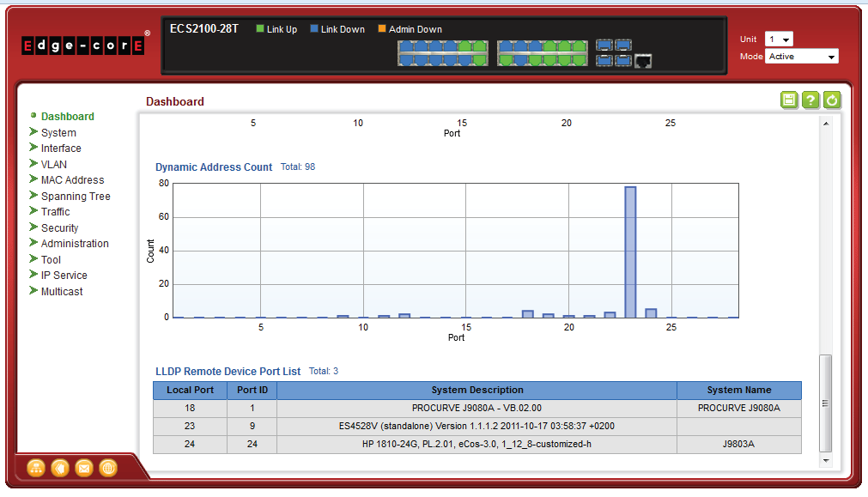Viewport: 868px width, 497px height.
Task: Click the tall port 23 bar in chart
Action: point(630,252)
